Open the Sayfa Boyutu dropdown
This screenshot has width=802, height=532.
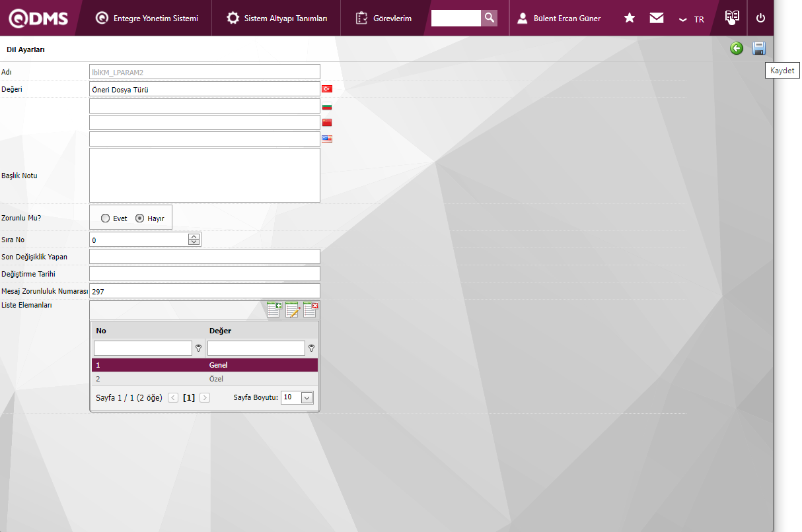(307, 397)
